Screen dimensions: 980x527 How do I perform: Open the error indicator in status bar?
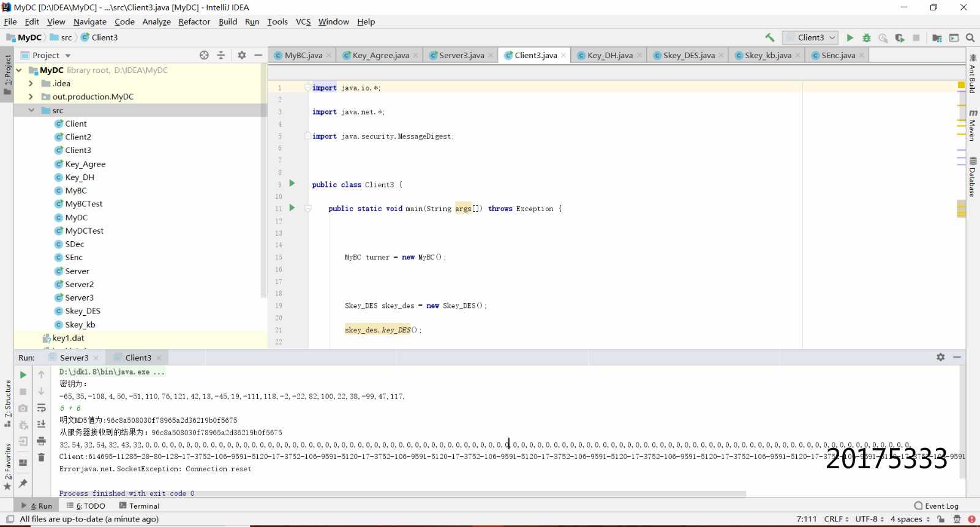[972, 519]
